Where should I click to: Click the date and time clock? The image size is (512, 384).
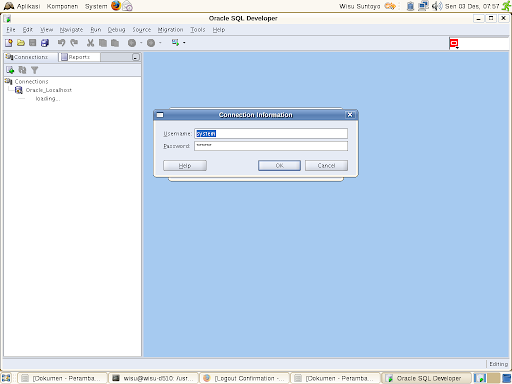(472, 6)
